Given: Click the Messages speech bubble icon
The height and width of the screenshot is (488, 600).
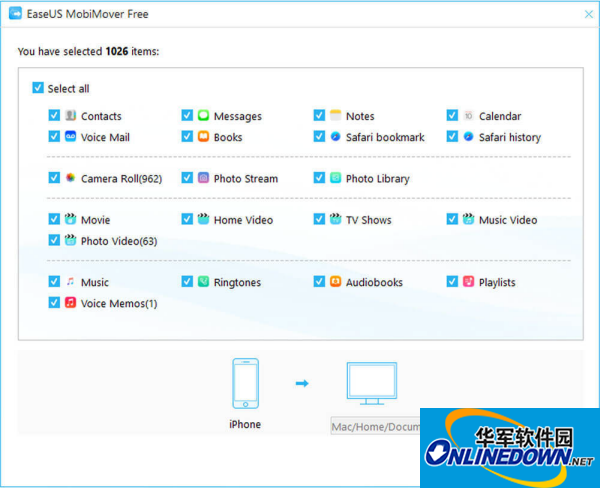Looking at the screenshot, I should (x=203, y=115).
